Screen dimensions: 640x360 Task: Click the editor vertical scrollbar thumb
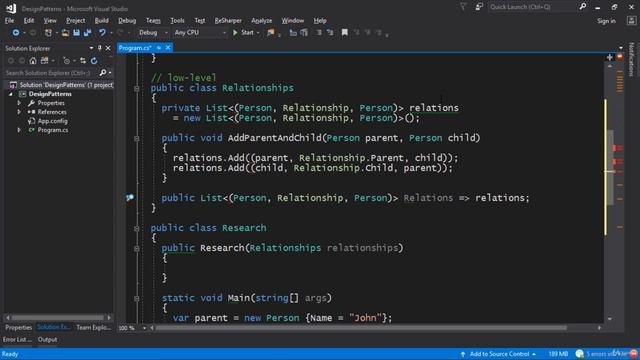point(610,167)
